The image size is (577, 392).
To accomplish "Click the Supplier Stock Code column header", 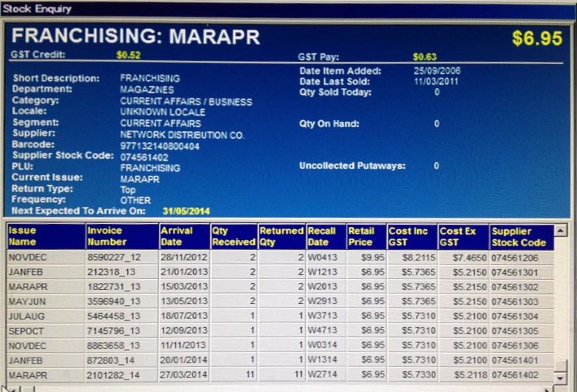I will tap(521, 237).
